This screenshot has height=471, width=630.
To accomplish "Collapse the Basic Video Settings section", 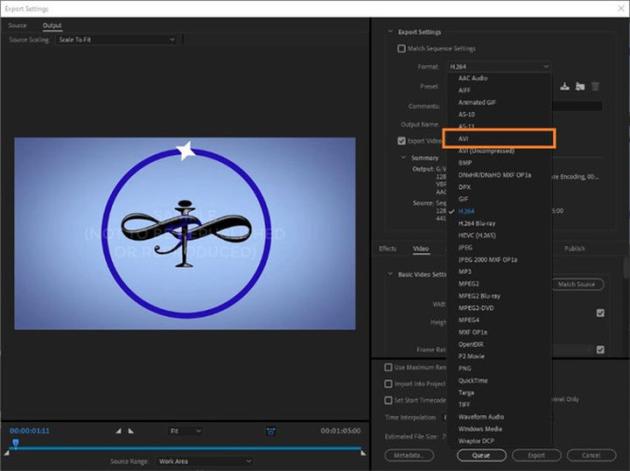I will pos(390,274).
